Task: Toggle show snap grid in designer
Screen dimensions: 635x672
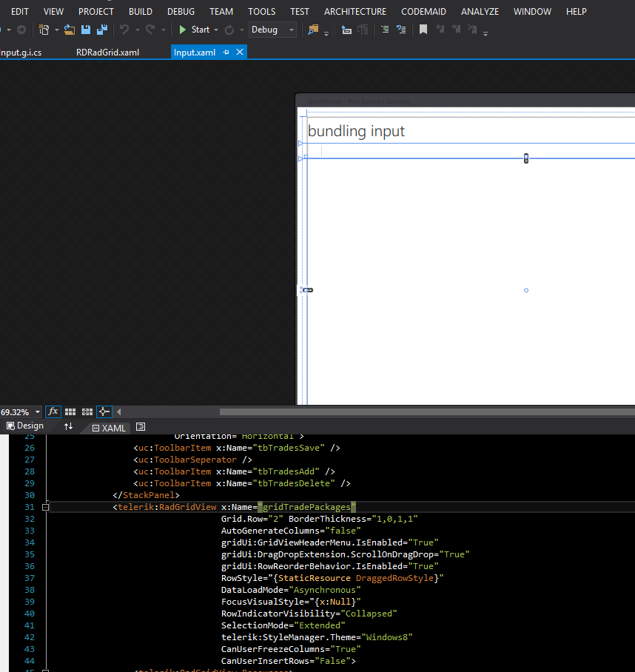Action: pyautogui.click(x=70, y=411)
